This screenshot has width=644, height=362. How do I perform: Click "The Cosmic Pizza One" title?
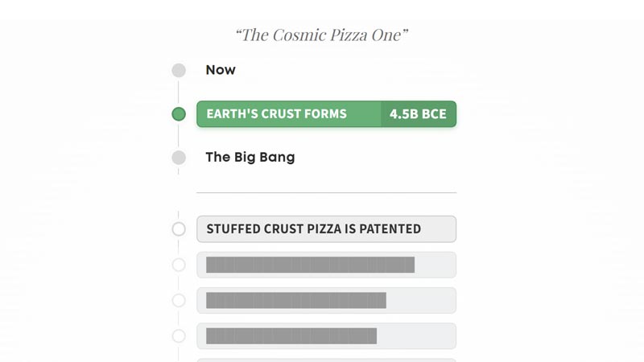322,35
